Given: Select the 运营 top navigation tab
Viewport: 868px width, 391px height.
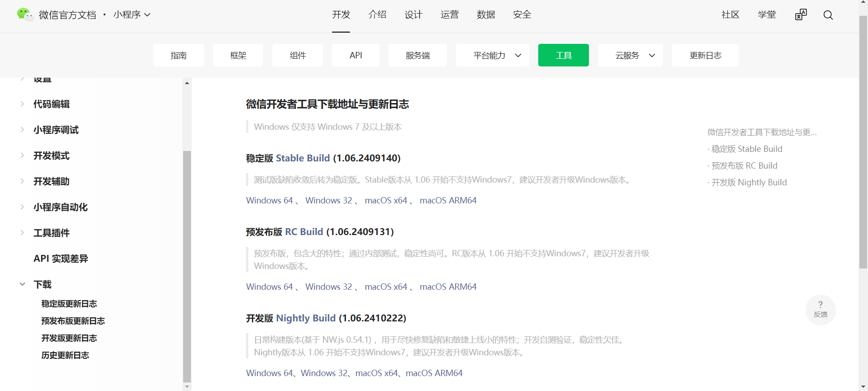Looking at the screenshot, I should 450,15.
